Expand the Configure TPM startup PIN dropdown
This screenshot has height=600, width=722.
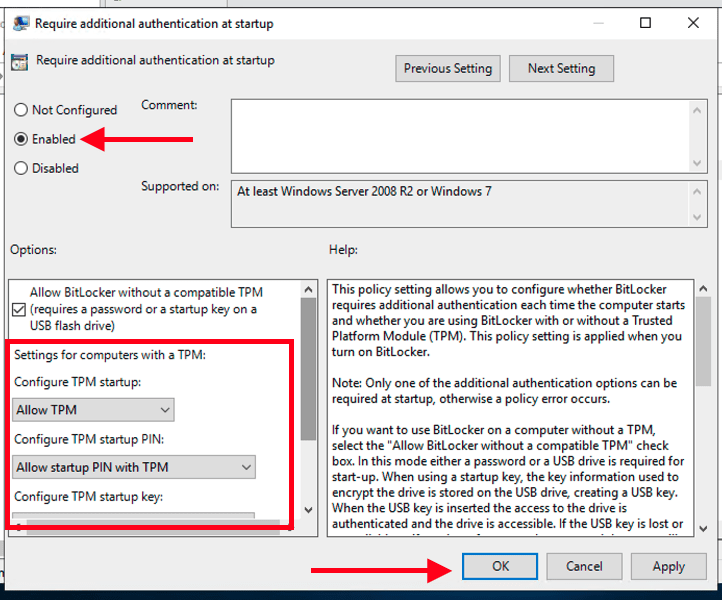(135, 467)
